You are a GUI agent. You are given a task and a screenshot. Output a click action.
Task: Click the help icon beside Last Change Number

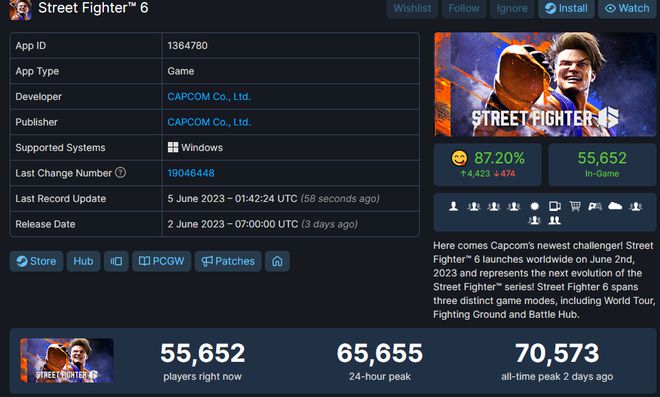[120, 173]
